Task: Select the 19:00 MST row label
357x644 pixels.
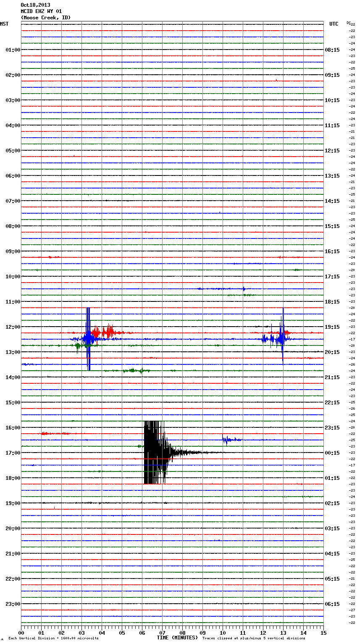Action: tap(13, 503)
